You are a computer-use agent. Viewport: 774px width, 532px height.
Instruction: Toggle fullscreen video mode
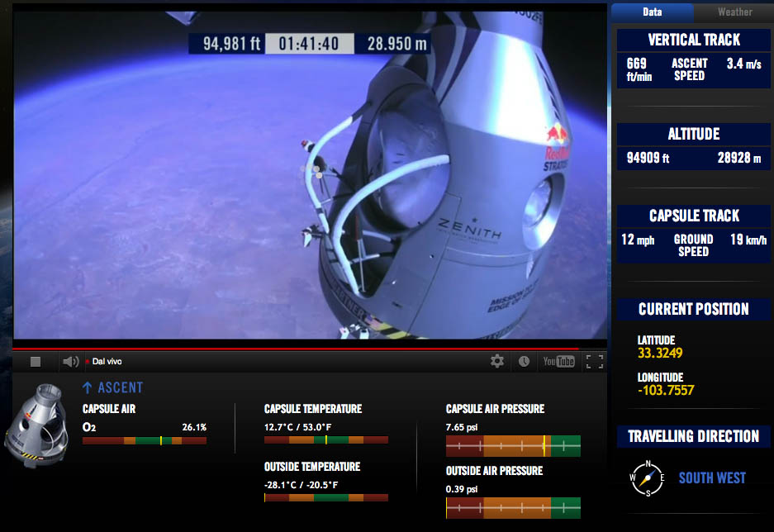point(595,362)
